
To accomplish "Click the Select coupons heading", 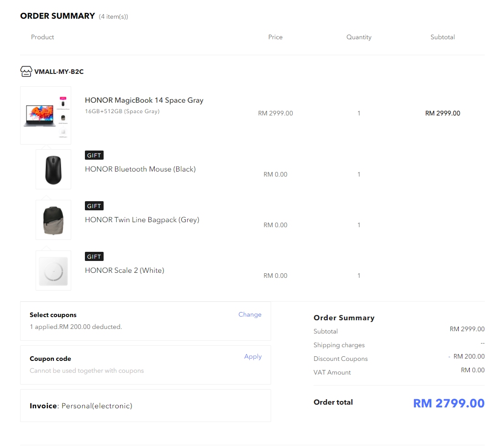I will click(x=53, y=315).
